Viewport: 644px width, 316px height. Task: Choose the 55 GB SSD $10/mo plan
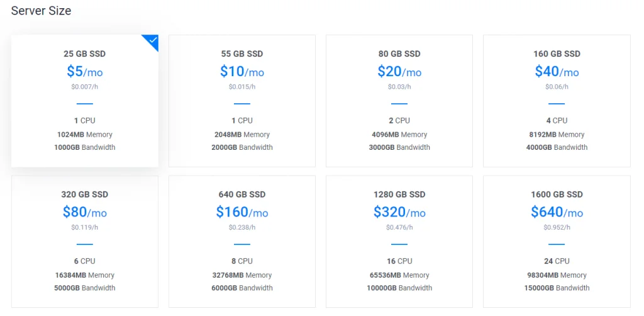pyautogui.click(x=242, y=101)
